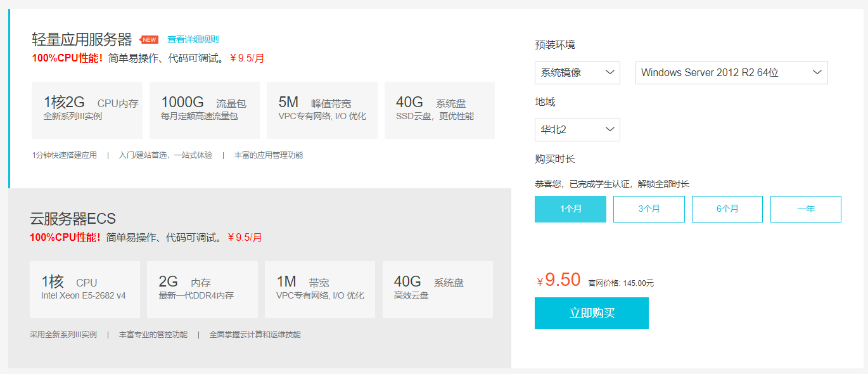Click the ¥9.50 price value
The image size is (868, 374).
(559, 280)
